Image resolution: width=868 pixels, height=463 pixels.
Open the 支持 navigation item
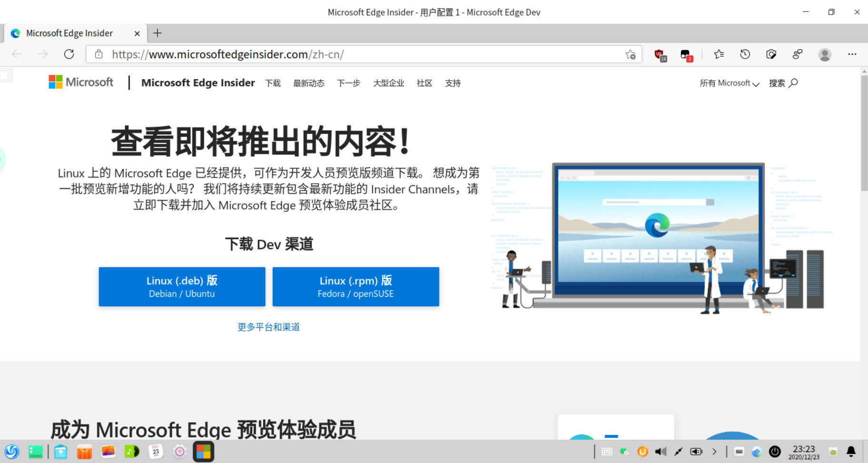click(453, 83)
